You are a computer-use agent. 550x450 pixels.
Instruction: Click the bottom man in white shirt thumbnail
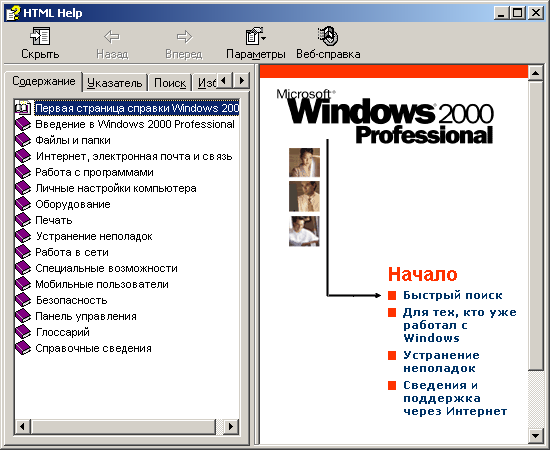304,231
